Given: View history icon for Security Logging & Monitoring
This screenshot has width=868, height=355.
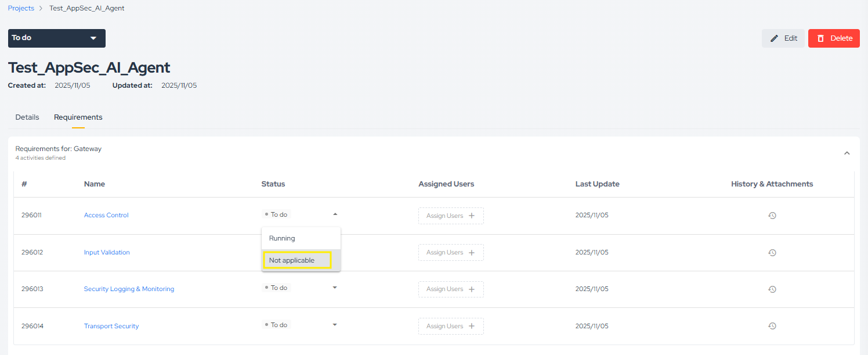Looking at the screenshot, I should click(x=772, y=289).
